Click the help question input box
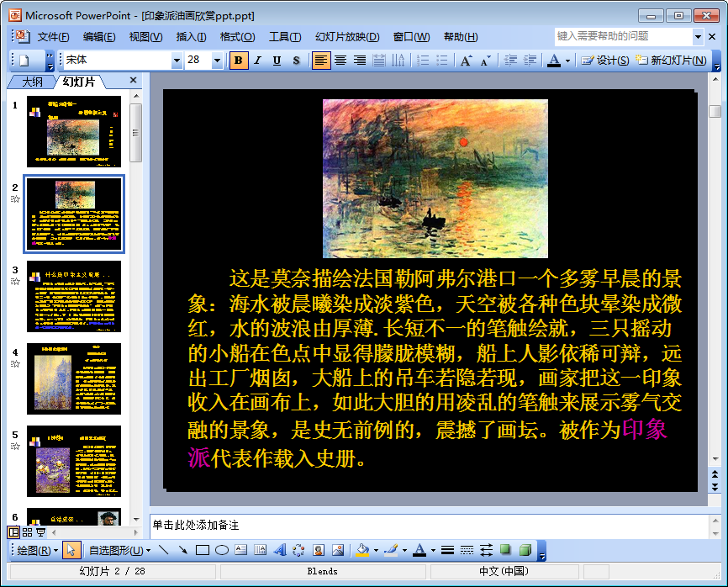Screen dimensions: 728x587 [x=623, y=36]
